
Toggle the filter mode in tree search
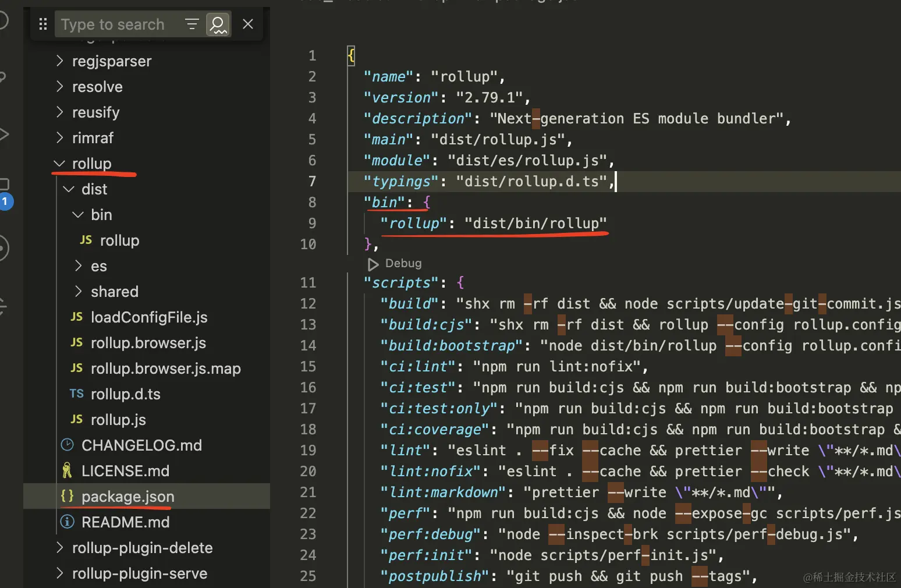(x=191, y=24)
